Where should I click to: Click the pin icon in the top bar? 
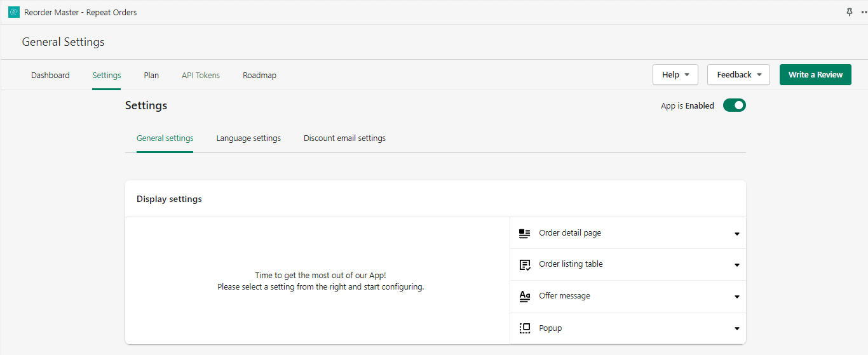click(850, 12)
